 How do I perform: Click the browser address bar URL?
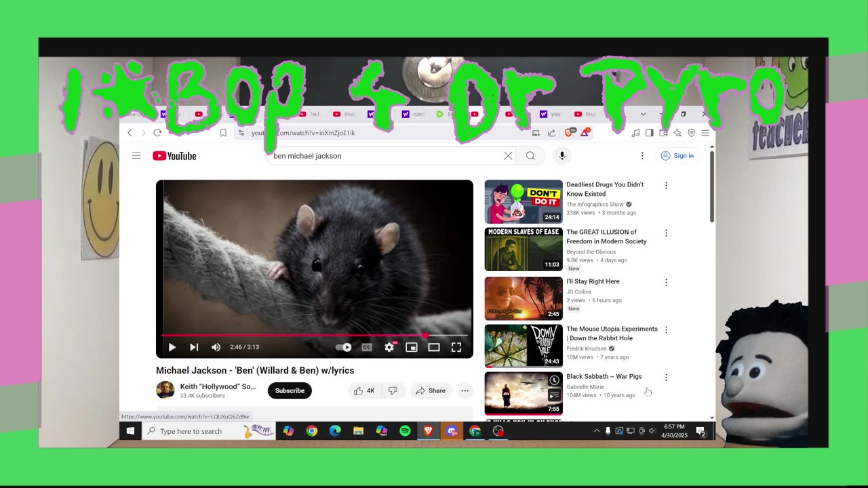(x=303, y=133)
